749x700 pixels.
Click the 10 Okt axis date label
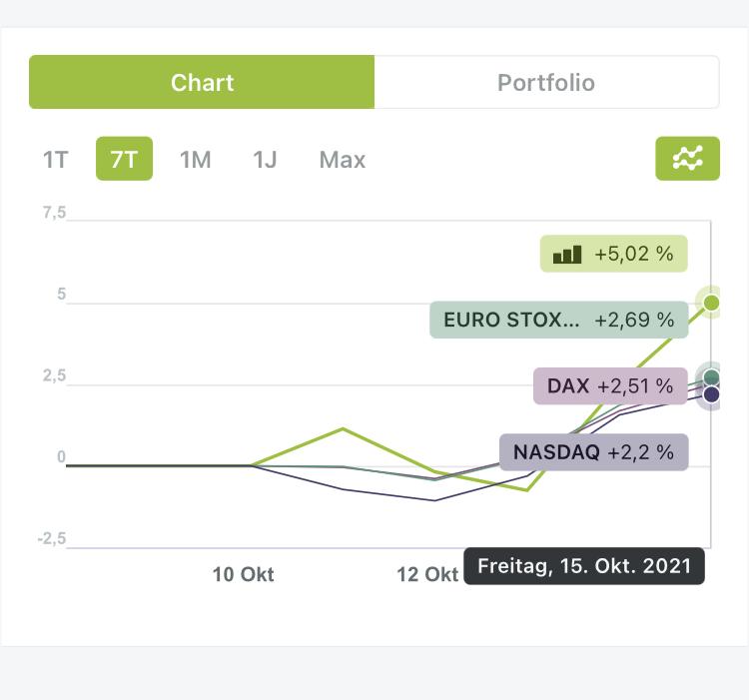tap(243, 574)
